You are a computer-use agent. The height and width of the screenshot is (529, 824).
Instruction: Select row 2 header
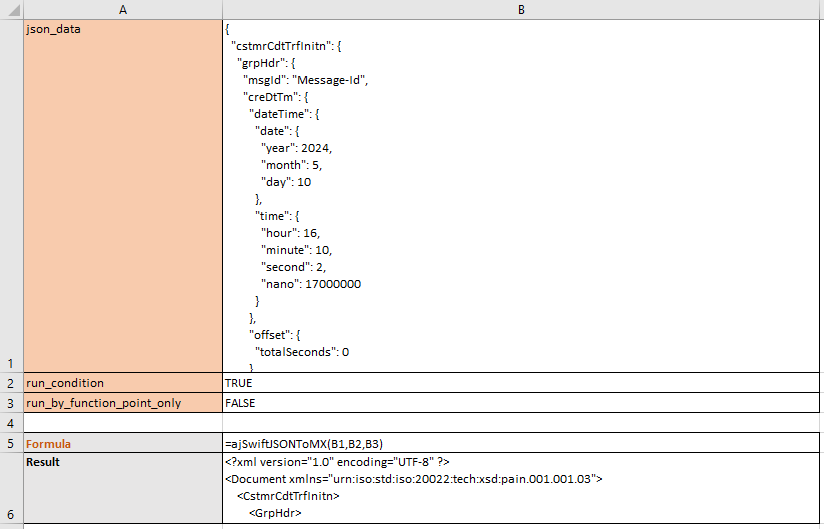click(10, 383)
